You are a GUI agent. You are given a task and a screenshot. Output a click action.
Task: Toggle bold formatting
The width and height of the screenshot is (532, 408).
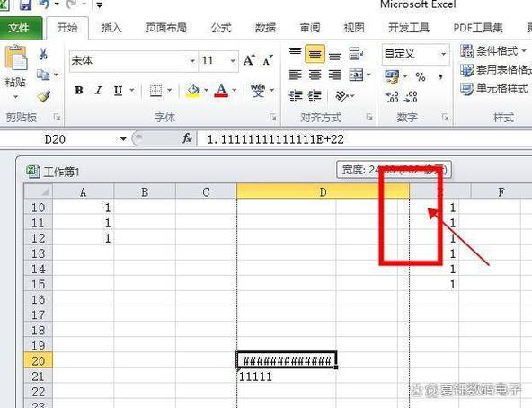click(79, 90)
